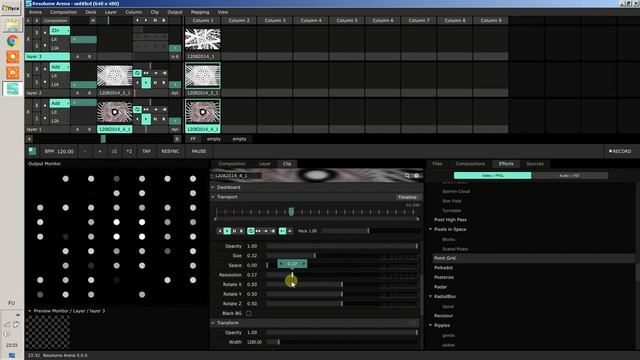Click layer 1 pause transport icon
The width and height of the screenshot is (640, 360).
click(155, 119)
